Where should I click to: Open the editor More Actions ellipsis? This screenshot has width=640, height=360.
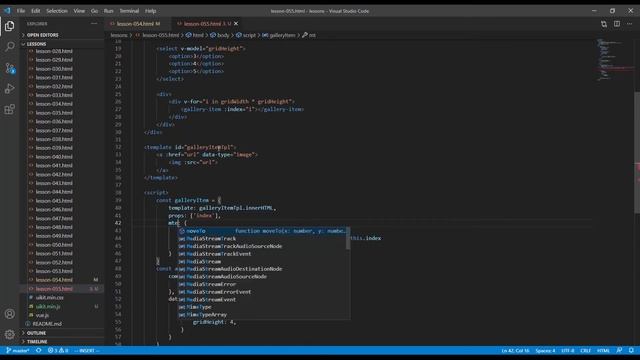[630, 24]
